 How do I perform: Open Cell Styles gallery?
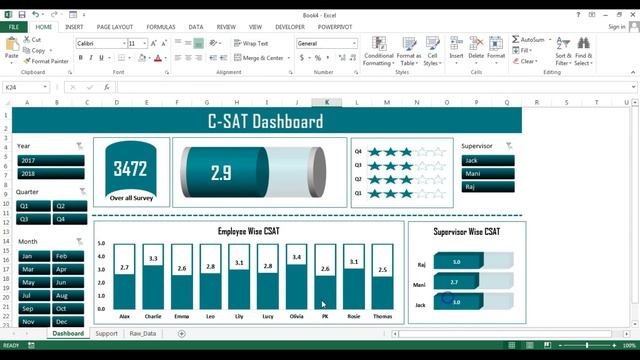click(432, 51)
